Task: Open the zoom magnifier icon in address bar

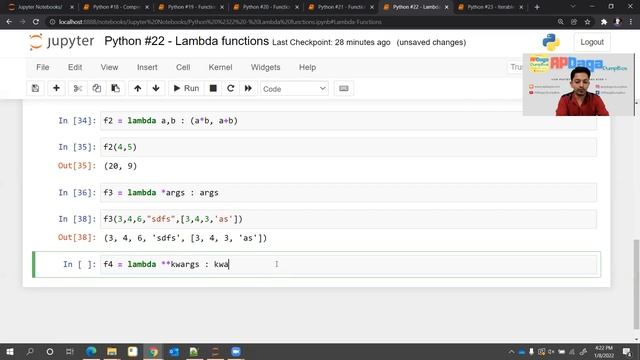Action: point(560,22)
